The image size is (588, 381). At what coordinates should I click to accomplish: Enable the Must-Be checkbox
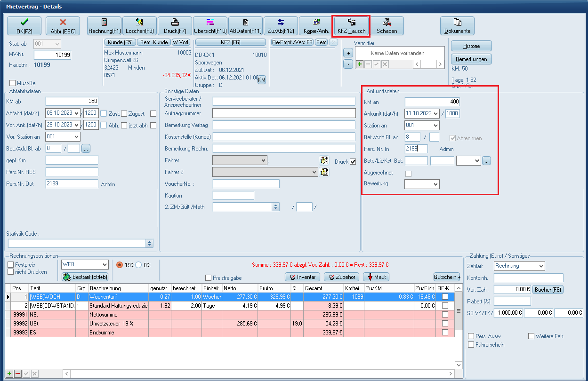coord(13,83)
